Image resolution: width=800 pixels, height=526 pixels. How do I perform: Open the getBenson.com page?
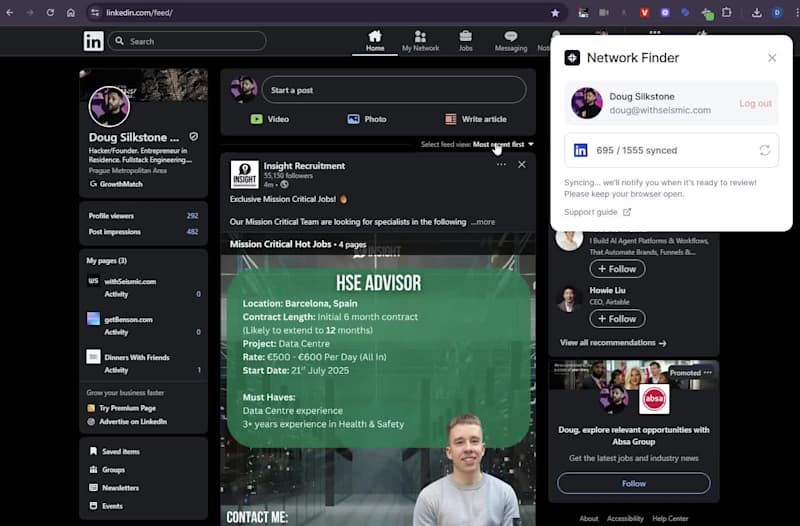128,319
